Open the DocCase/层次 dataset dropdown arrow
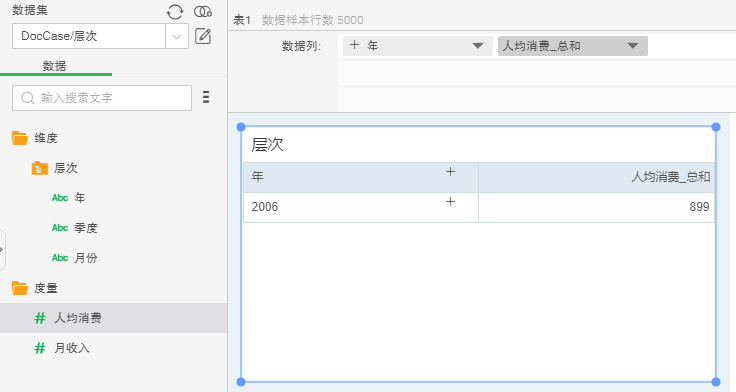736x392 pixels. 177,36
